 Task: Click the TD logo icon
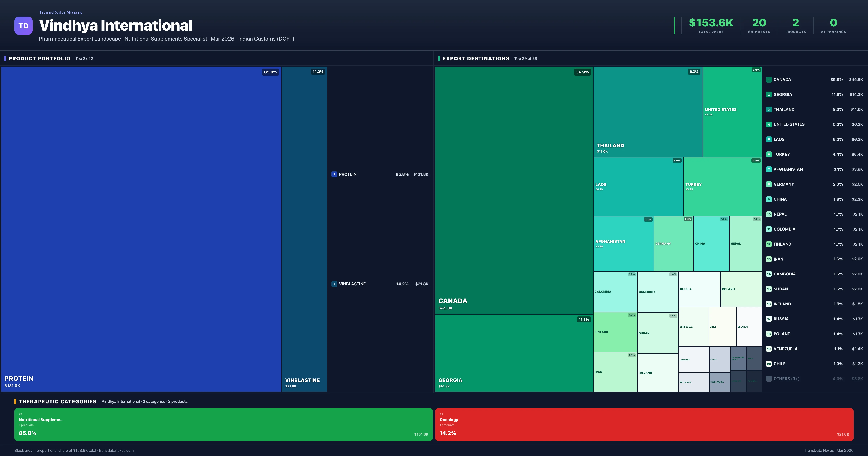(23, 26)
